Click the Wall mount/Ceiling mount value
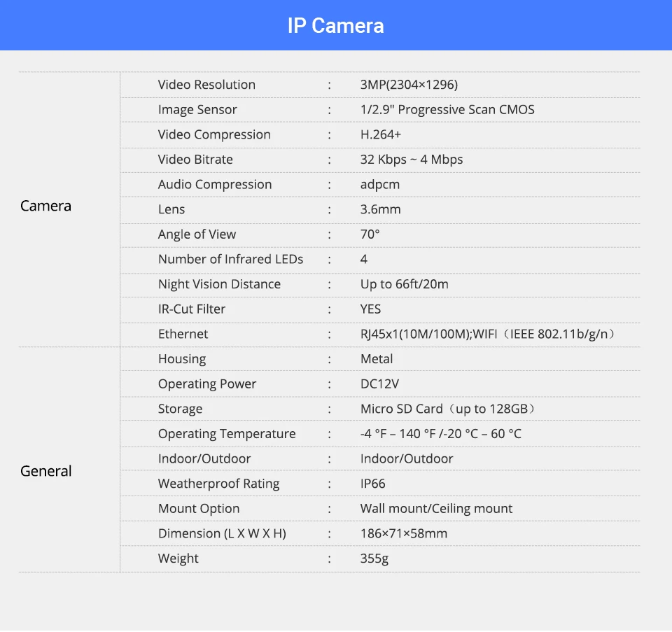Image resolution: width=672 pixels, height=632 pixels. (x=436, y=509)
